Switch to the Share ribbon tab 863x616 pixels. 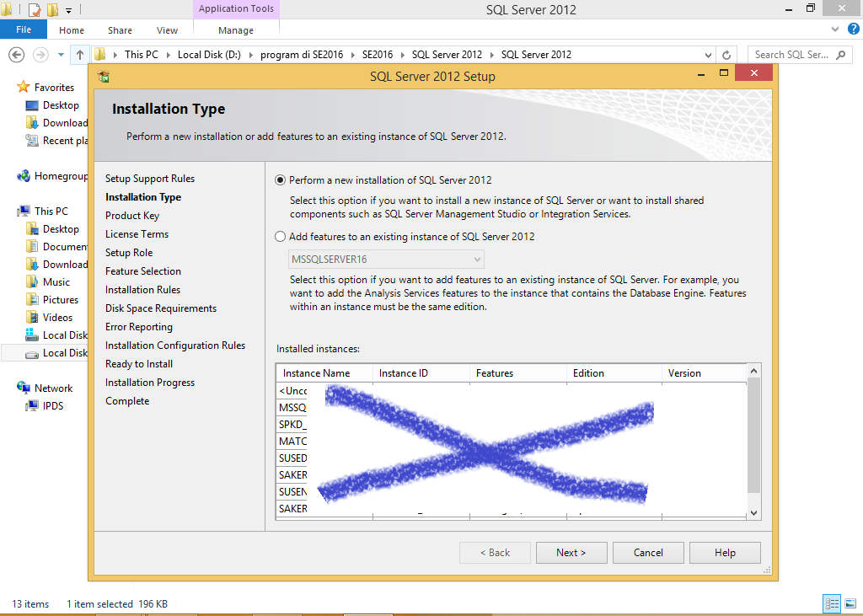click(120, 30)
